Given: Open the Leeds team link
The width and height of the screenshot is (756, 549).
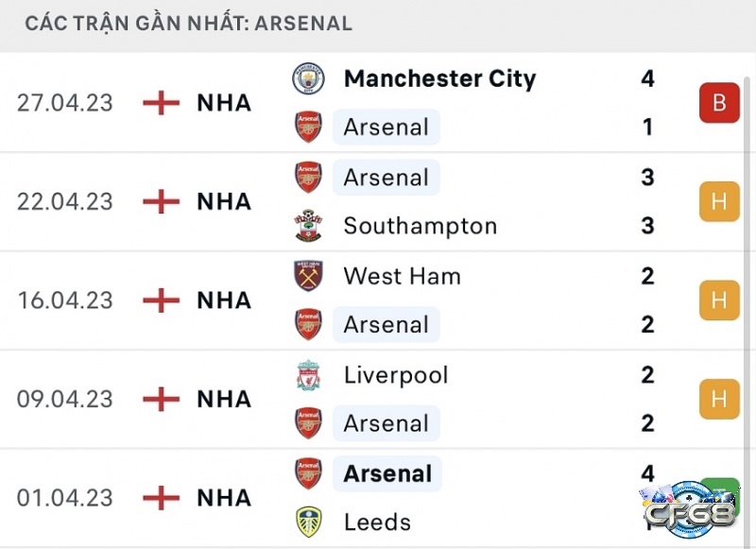Looking at the screenshot, I should pyautogui.click(x=377, y=522).
